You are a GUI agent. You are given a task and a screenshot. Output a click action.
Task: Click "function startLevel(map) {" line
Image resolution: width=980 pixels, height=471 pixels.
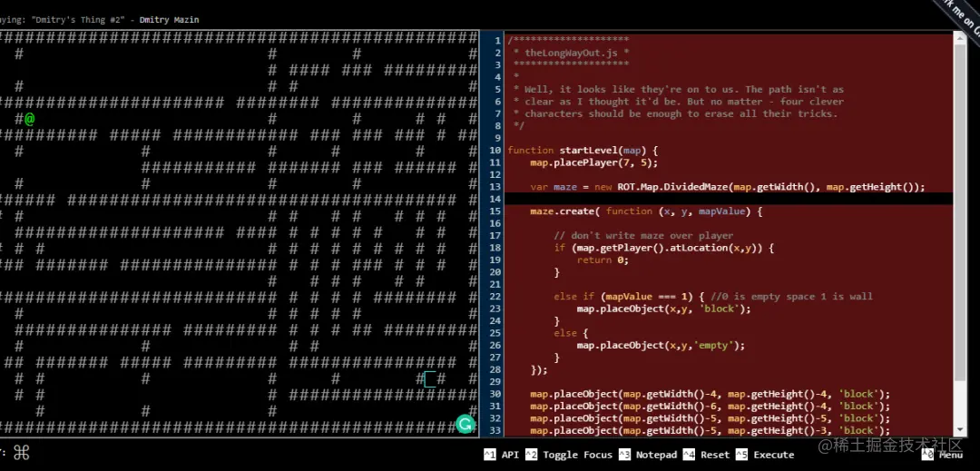583,150
